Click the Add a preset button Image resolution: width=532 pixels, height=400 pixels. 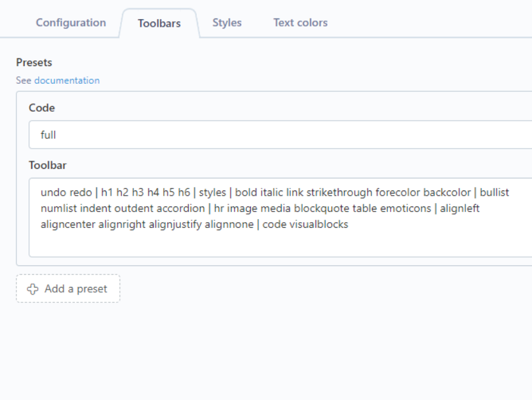(68, 289)
